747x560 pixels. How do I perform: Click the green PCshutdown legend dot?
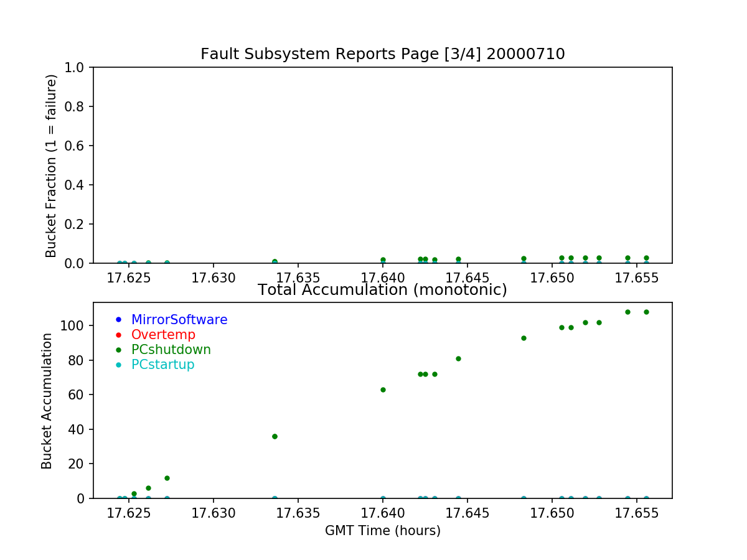(118, 350)
